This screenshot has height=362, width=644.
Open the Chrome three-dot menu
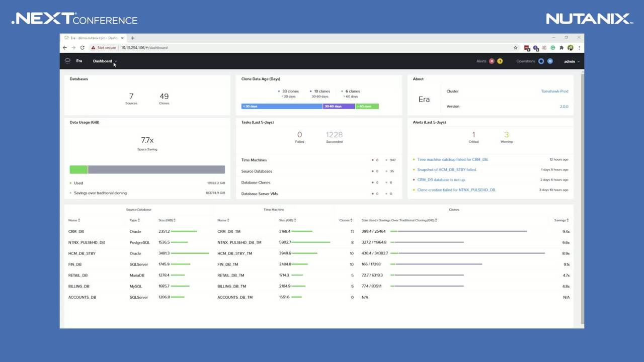pyautogui.click(x=579, y=48)
